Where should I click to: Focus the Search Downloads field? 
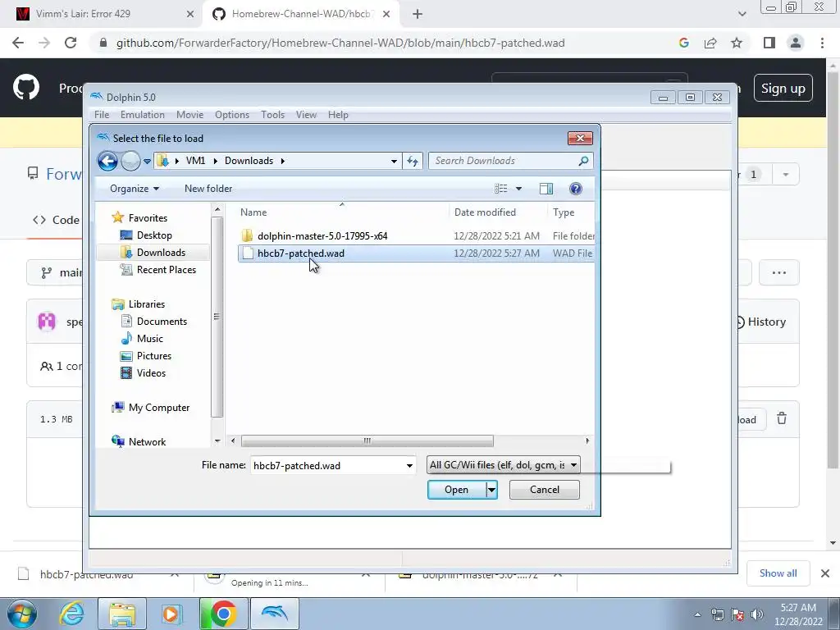click(504, 161)
